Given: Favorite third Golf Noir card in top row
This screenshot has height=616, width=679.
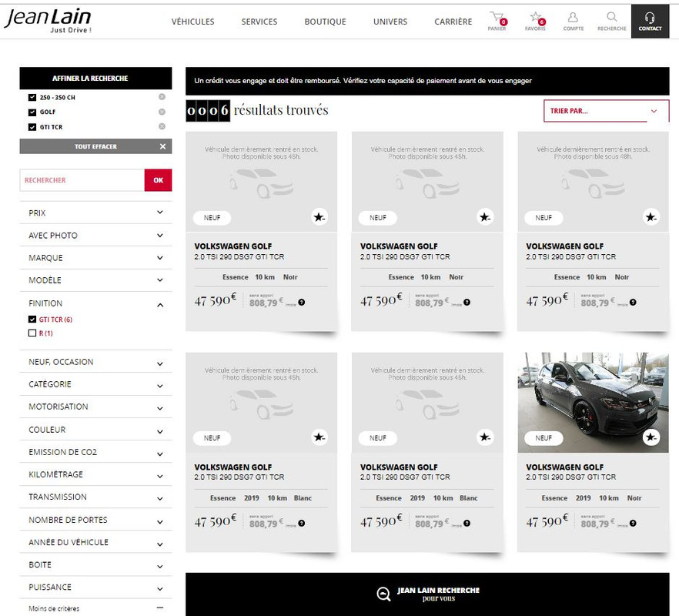Looking at the screenshot, I should point(651,217).
